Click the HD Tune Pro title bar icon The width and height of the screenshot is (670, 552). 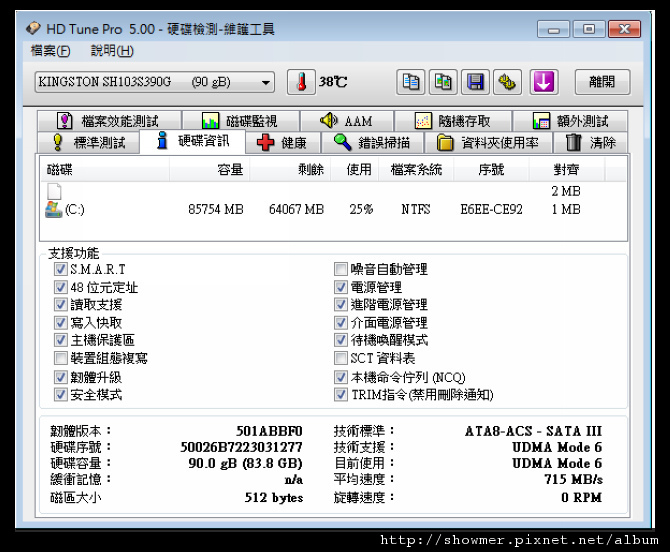coord(33,29)
